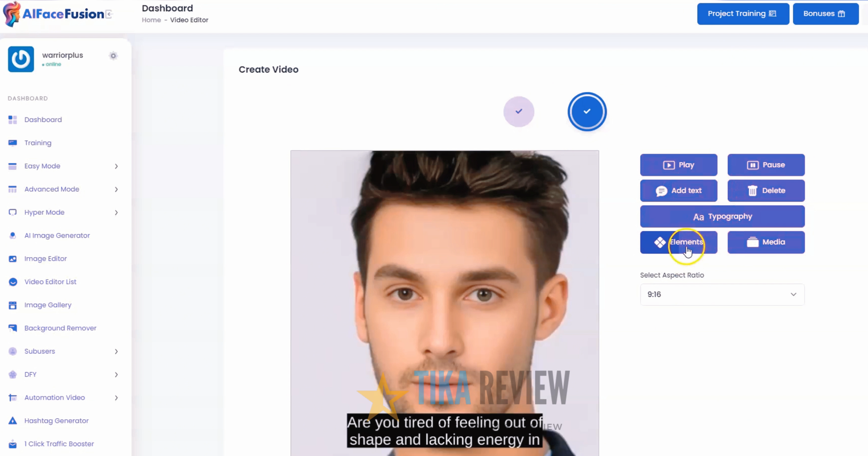Open the Video Editor List page

tap(50, 282)
